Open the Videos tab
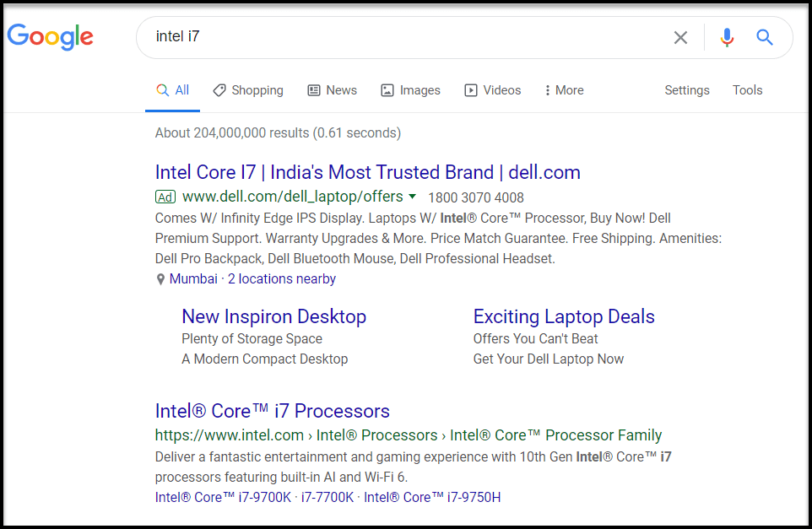This screenshot has width=812, height=529. [x=492, y=90]
